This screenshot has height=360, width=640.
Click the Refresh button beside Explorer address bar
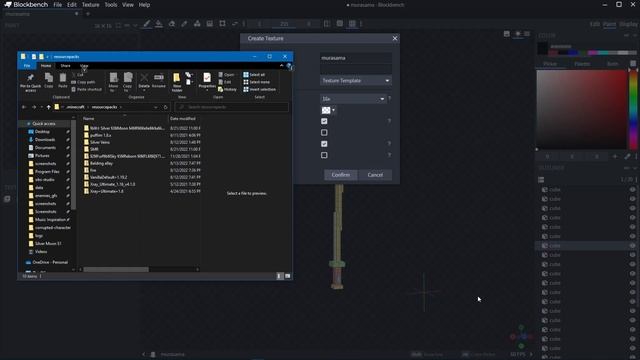(165, 107)
